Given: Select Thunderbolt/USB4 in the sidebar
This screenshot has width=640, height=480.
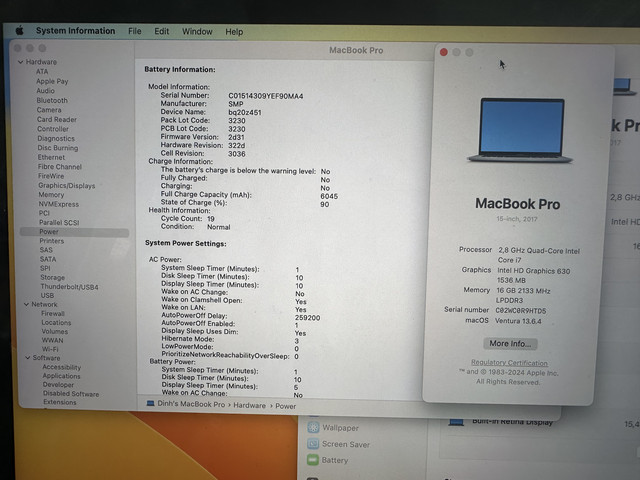Looking at the screenshot, I should [x=69, y=287].
